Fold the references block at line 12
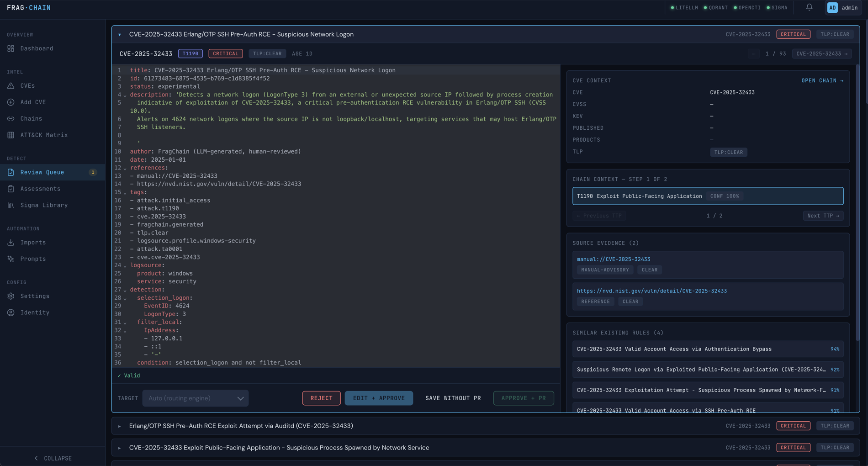This screenshot has width=868, height=466. click(125, 169)
